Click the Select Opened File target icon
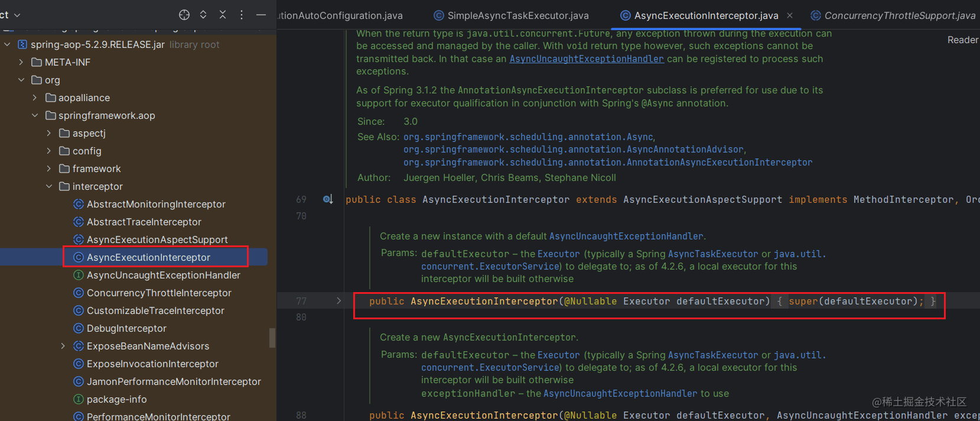980x421 pixels. [184, 15]
